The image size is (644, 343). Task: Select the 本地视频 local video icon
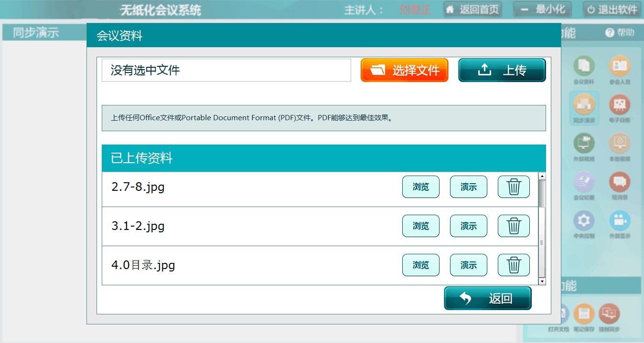point(619,144)
